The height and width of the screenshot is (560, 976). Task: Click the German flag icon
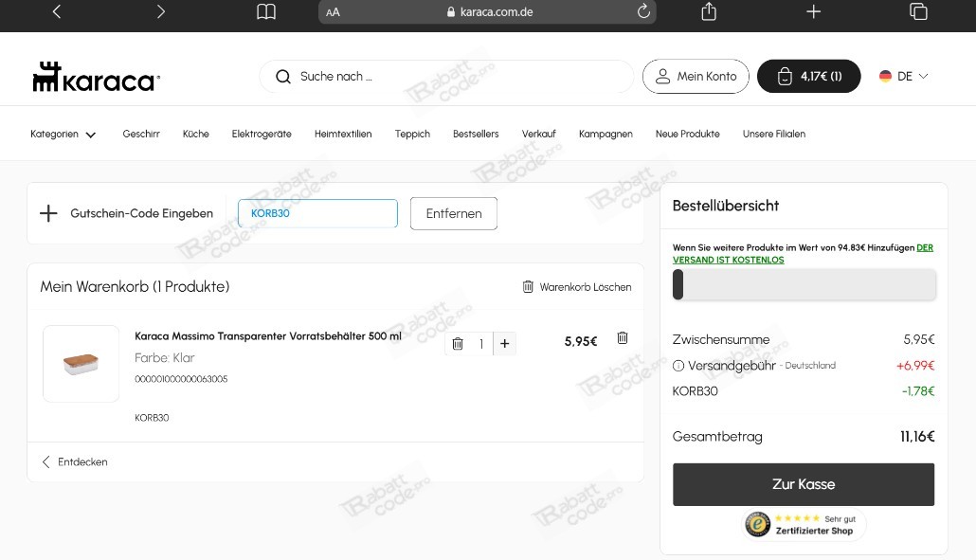[885, 76]
